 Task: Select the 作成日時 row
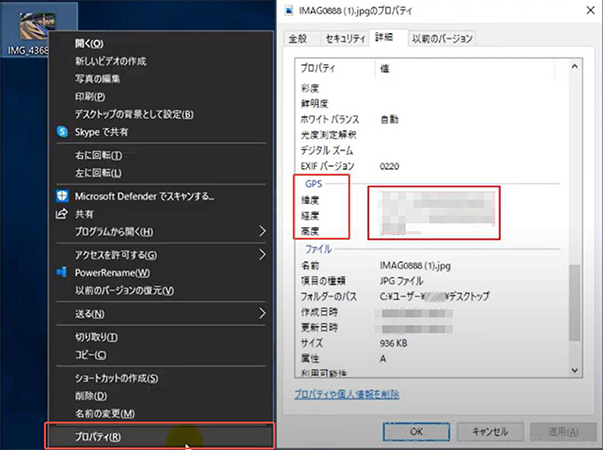tap(431, 312)
